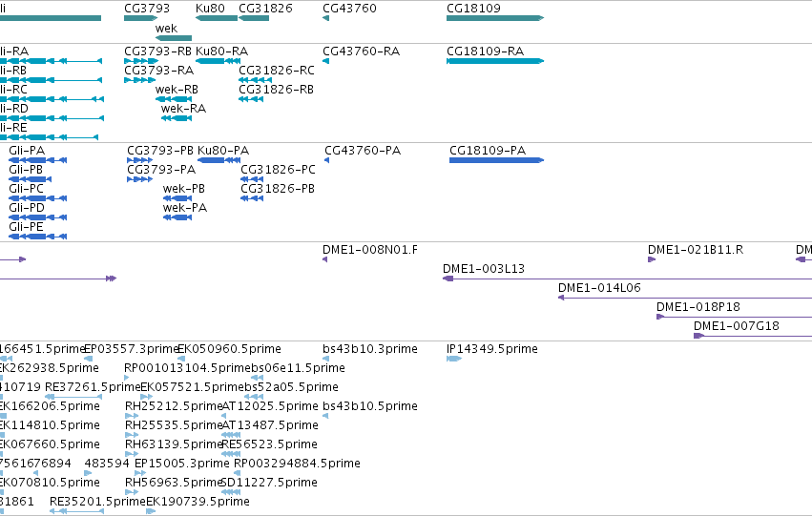Select the CG3793 gene glyph
This screenshot has height=516, width=812.
pos(141,18)
